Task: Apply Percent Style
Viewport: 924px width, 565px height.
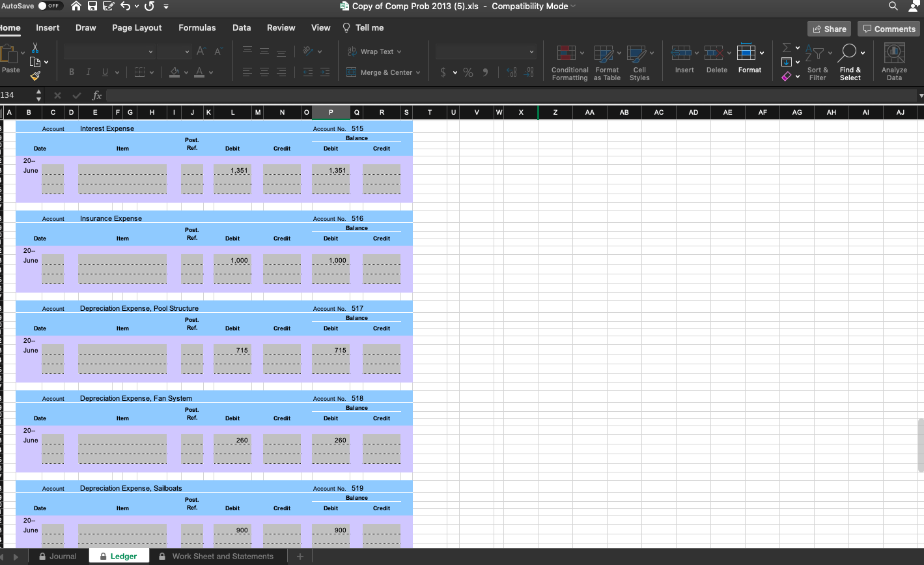Action: tap(468, 72)
